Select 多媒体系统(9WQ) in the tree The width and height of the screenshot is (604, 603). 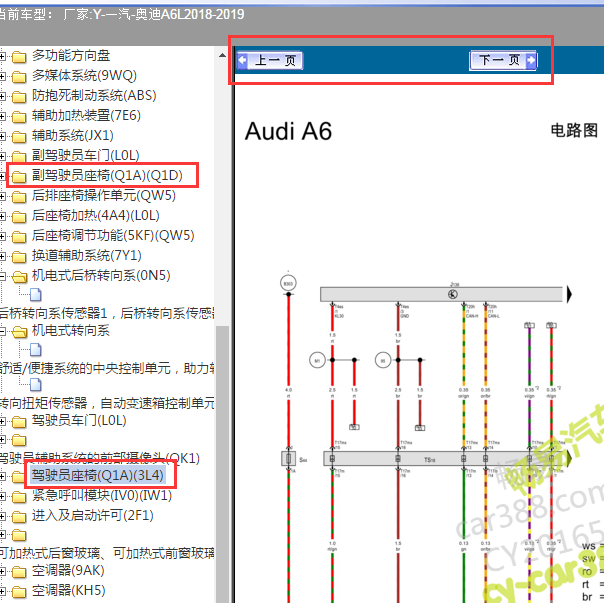(x=84, y=76)
